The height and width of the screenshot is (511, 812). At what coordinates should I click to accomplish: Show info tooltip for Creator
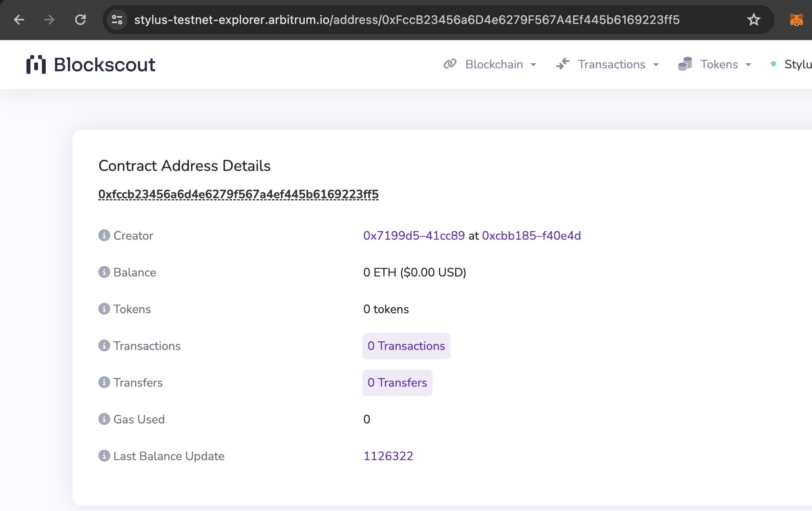104,235
